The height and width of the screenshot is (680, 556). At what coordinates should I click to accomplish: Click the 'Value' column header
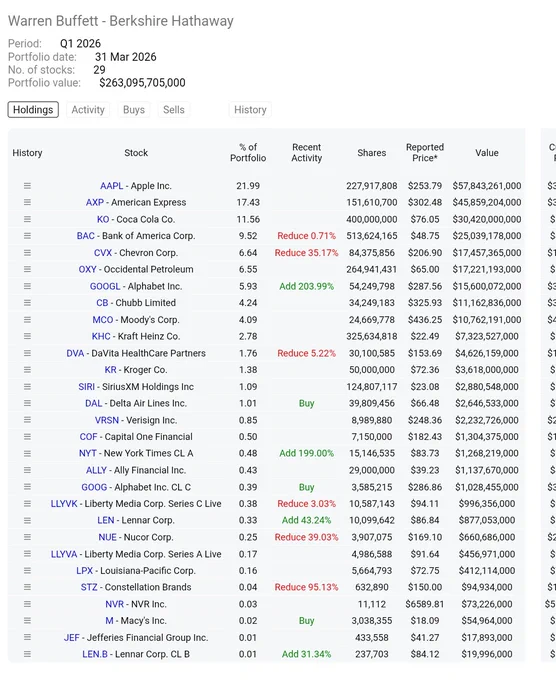click(x=487, y=153)
